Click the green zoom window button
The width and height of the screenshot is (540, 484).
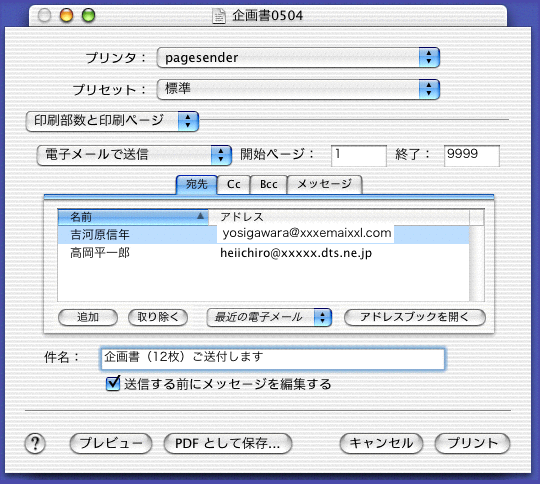tap(89, 16)
